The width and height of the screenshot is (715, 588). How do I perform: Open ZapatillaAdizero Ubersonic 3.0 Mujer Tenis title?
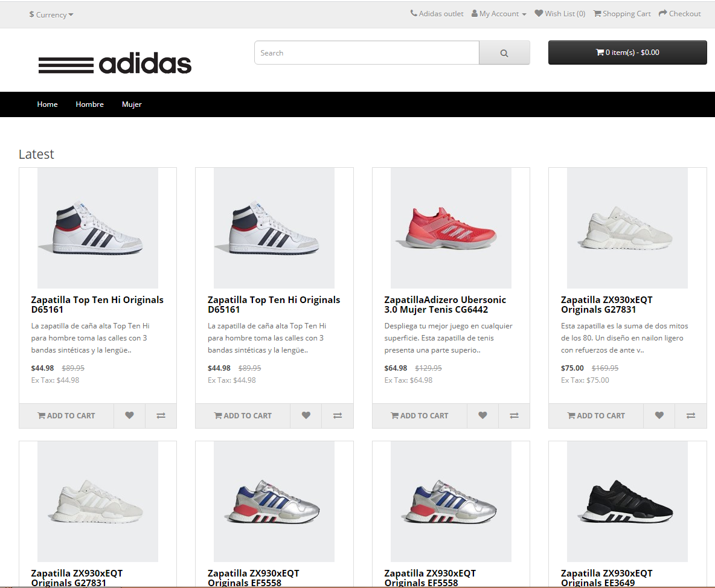(x=445, y=304)
